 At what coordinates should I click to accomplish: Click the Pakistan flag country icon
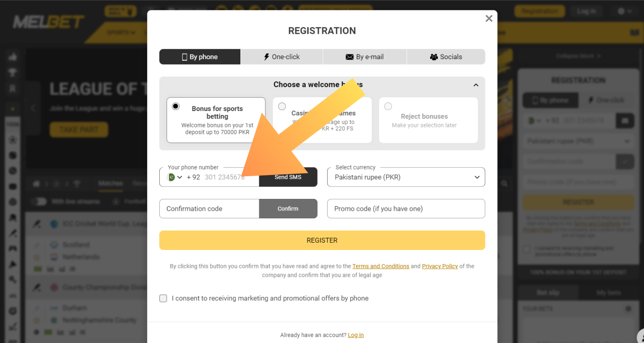171,177
